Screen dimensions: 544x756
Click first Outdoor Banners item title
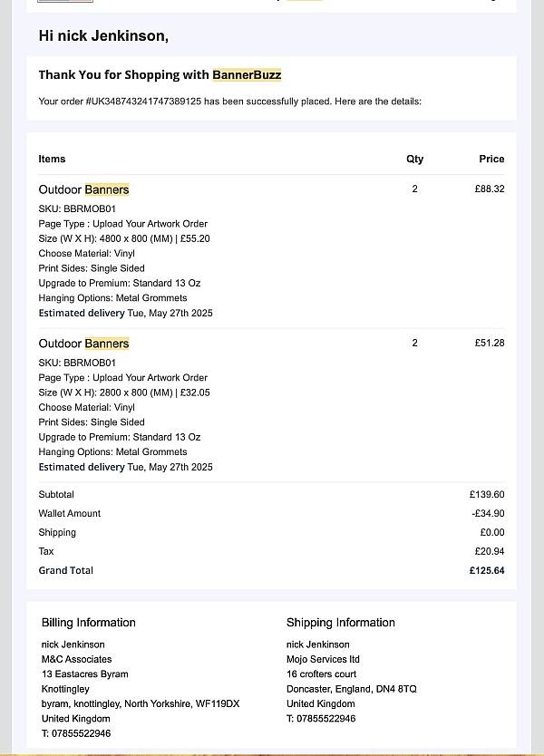pos(84,189)
